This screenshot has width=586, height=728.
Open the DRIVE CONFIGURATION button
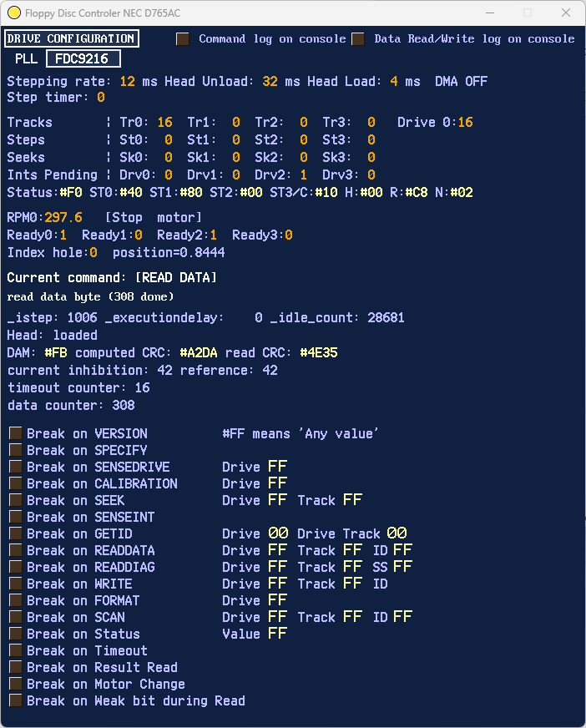tap(72, 38)
